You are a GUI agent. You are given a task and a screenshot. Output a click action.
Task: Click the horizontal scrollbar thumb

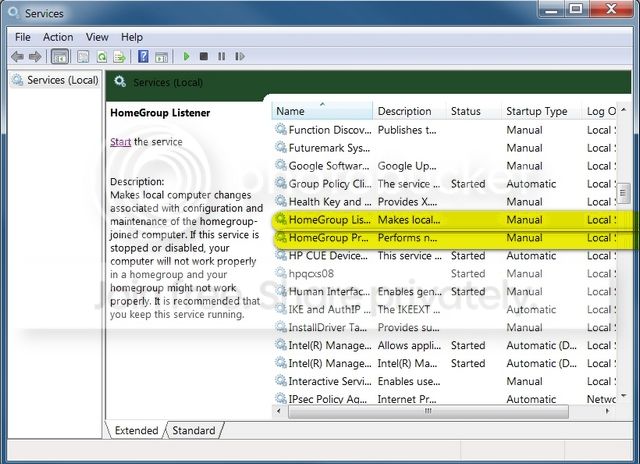click(x=428, y=411)
